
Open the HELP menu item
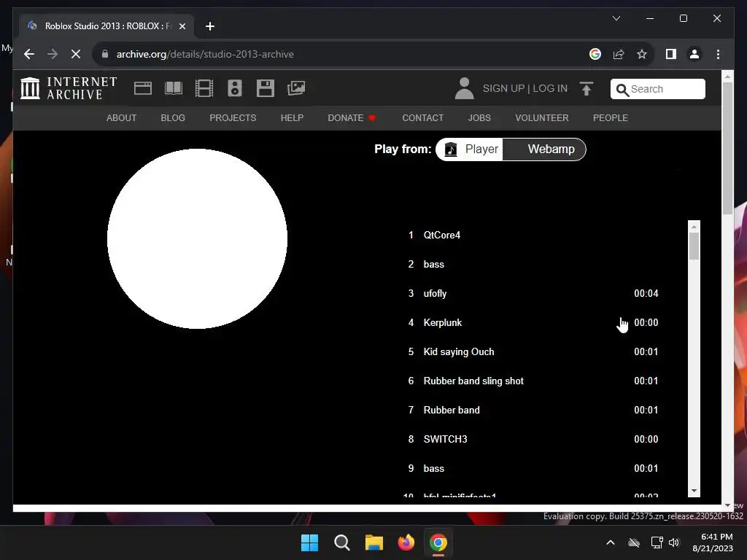pyautogui.click(x=292, y=118)
